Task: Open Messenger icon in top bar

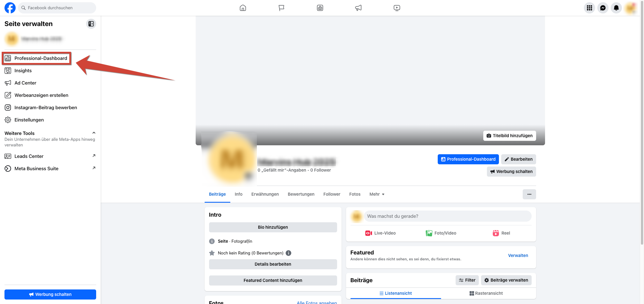Action: click(x=603, y=8)
